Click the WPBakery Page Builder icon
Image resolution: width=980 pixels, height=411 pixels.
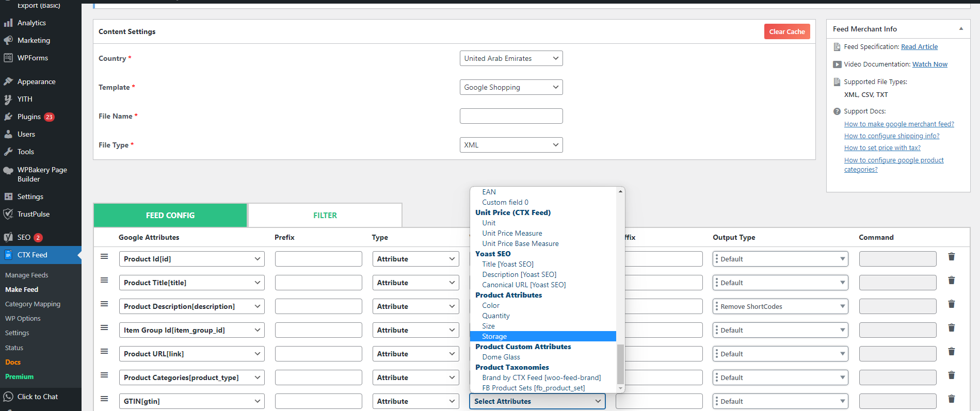8,170
